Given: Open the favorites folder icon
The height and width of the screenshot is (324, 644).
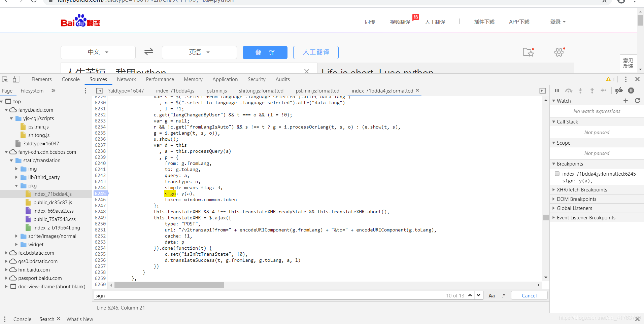Looking at the screenshot, I should (x=528, y=52).
